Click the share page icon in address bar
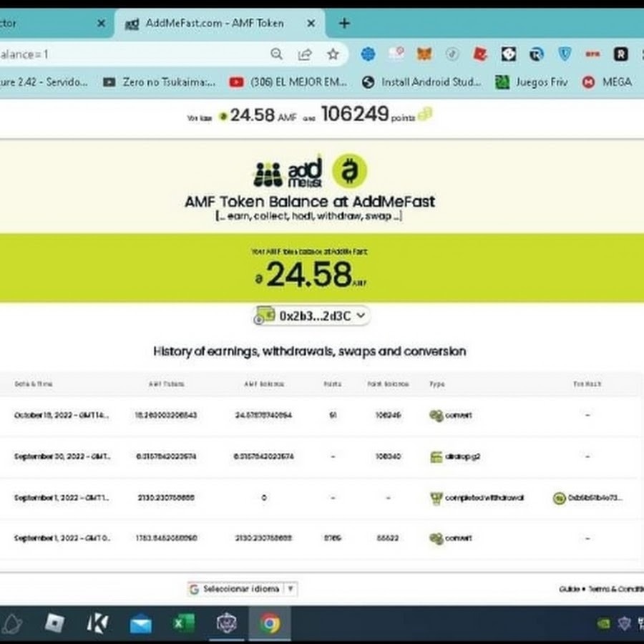The width and height of the screenshot is (644, 644). [x=305, y=54]
